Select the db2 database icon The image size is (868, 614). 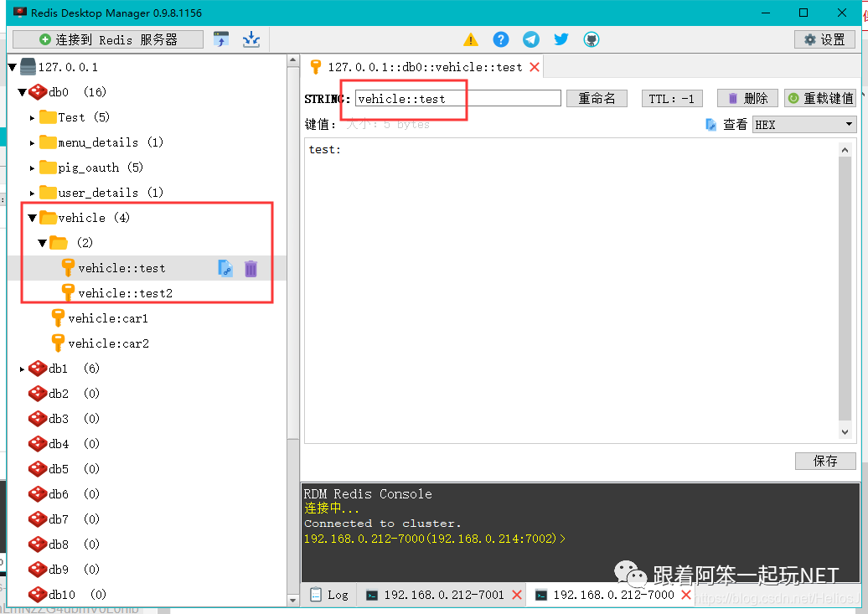click(x=38, y=394)
